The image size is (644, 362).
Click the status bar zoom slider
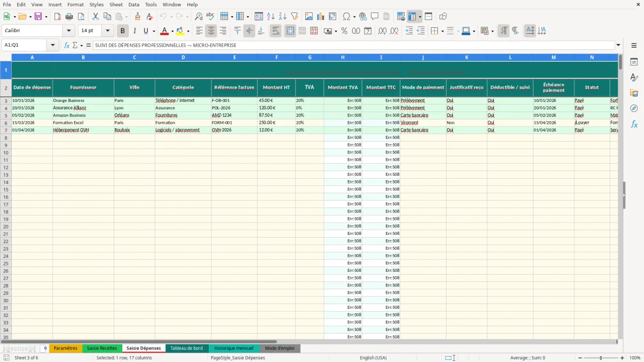(601, 358)
